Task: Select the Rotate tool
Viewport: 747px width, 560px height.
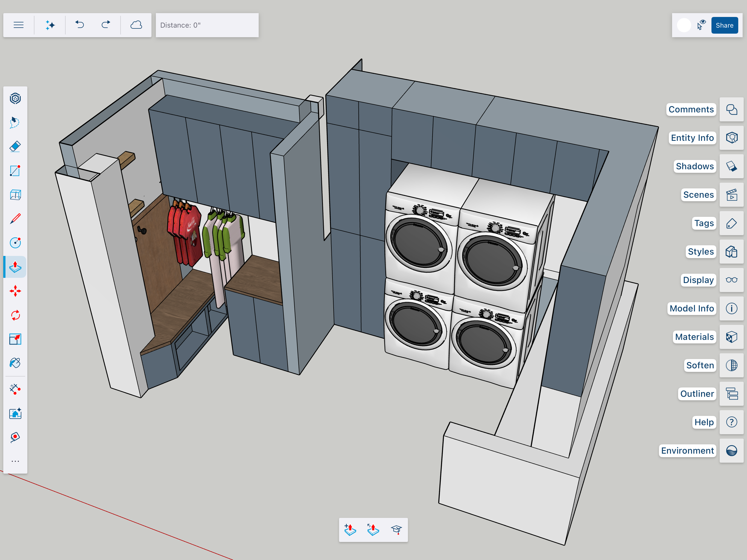Action: point(15,315)
